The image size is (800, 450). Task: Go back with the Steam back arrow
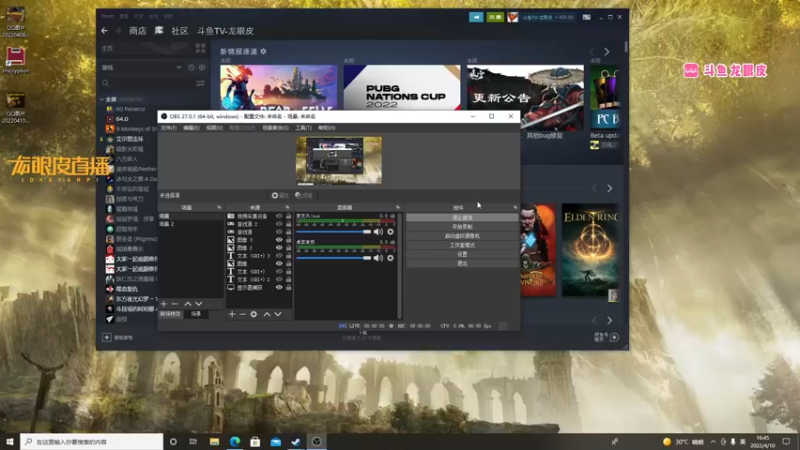105,31
